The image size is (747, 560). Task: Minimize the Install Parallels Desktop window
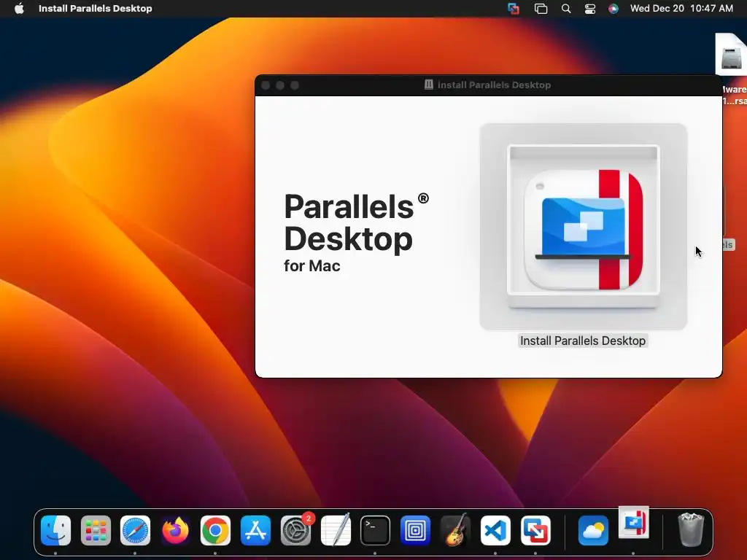pos(280,85)
